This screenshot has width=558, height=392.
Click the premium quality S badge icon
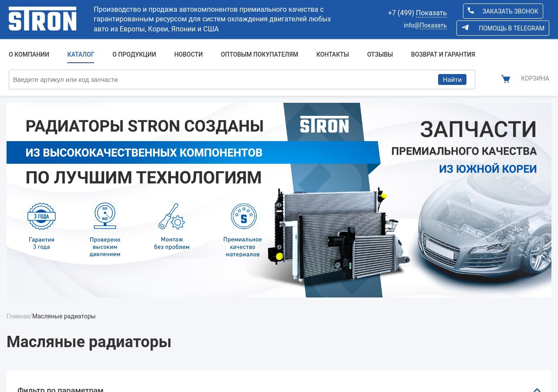click(244, 216)
